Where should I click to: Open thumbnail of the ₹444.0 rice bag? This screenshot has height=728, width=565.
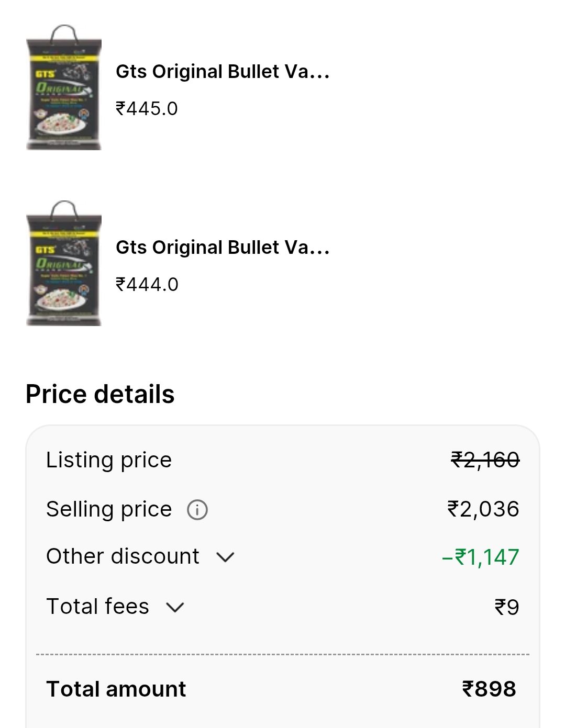(x=64, y=264)
